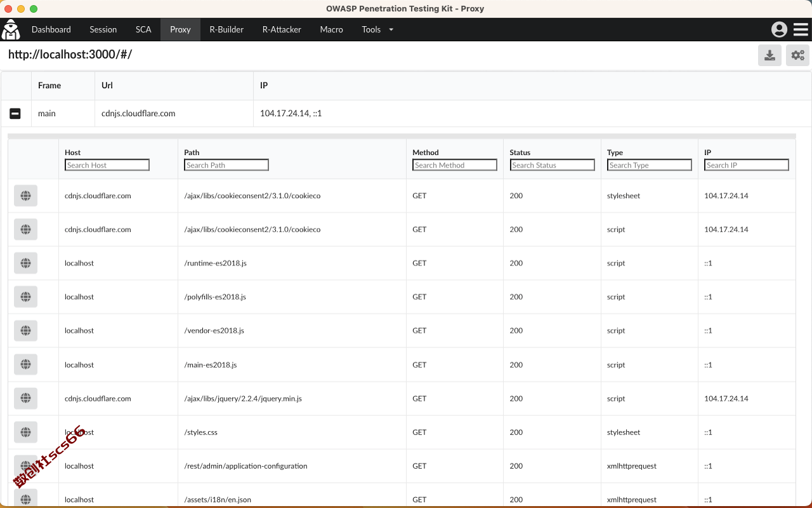This screenshot has width=812, height=508.
Task: Focus the Search Type input field
Action: pyautogui.click(x=650, y=165)
